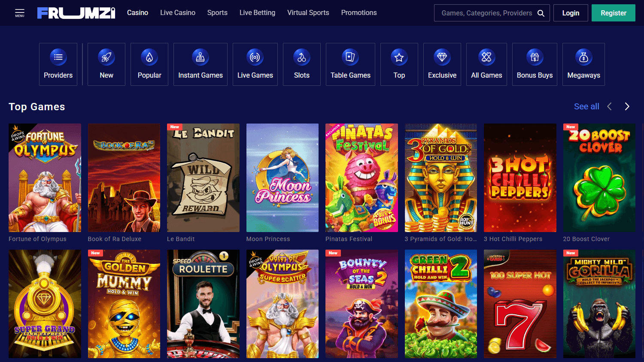Open the Moon Princess game thumbnail
This screenshot has width=644, height=362.
tap(282, 178)
